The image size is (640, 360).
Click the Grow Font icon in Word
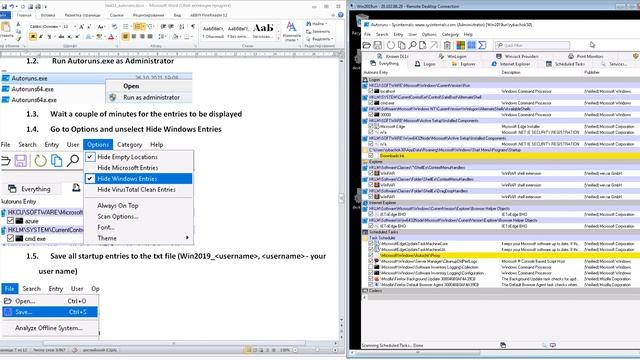(81, 27)
